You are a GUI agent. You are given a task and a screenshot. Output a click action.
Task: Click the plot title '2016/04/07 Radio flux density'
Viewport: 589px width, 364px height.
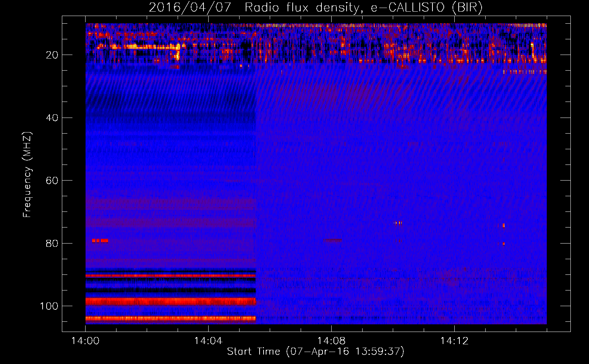(x=315, y=7)
